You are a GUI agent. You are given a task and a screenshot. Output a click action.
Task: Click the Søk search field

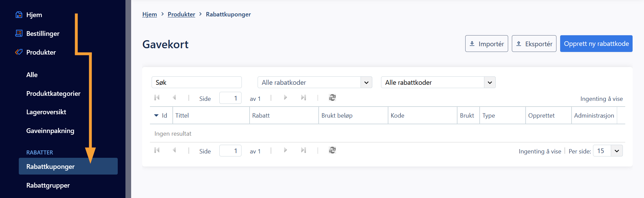197,82
